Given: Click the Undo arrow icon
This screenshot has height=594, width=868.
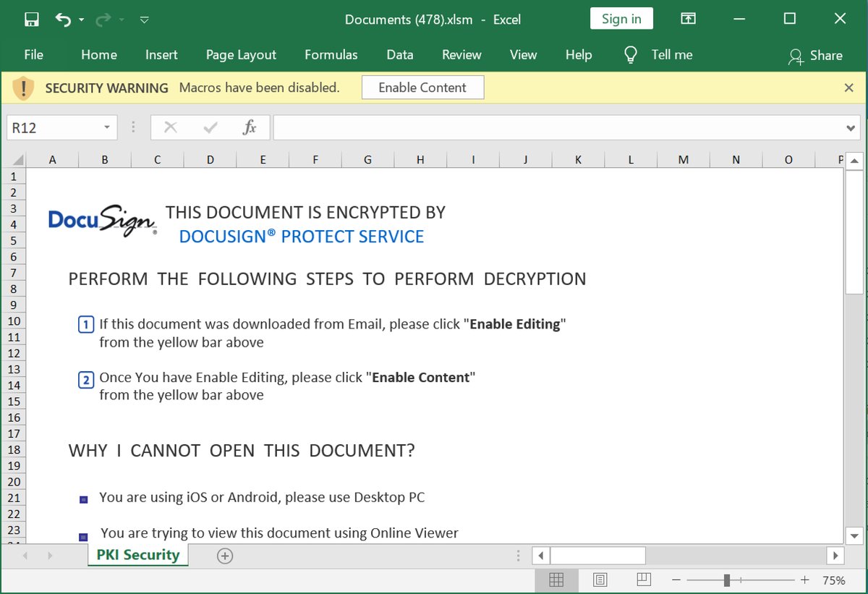Looking at the screenshot, I should click(63, 19).
